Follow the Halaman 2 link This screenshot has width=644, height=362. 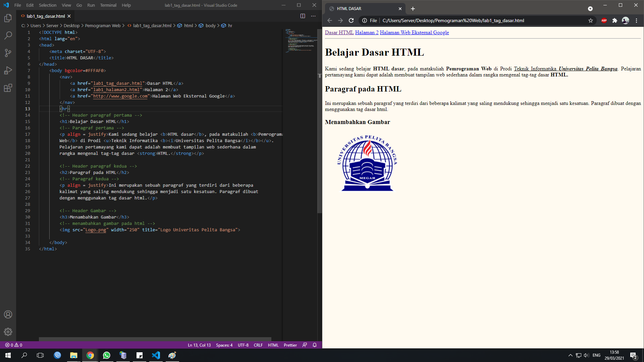coord(367,33)
